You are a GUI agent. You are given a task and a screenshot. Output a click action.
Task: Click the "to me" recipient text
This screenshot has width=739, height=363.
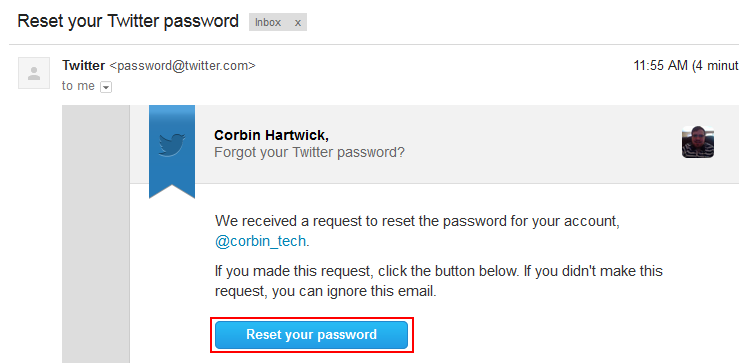coord(78,86)
